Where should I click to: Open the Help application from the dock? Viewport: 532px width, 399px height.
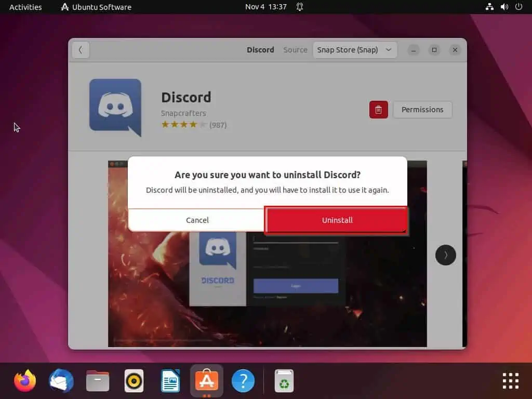[243, 380]
